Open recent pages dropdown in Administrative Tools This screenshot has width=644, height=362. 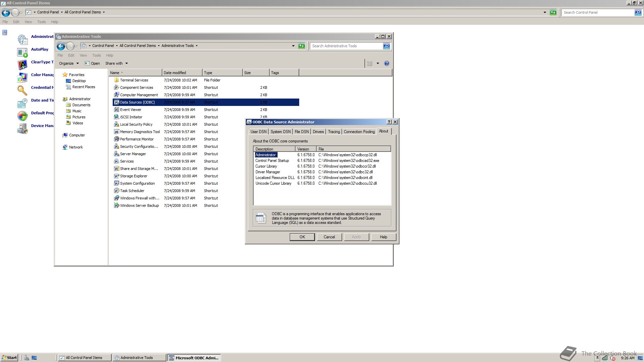[x=76, y=46]
